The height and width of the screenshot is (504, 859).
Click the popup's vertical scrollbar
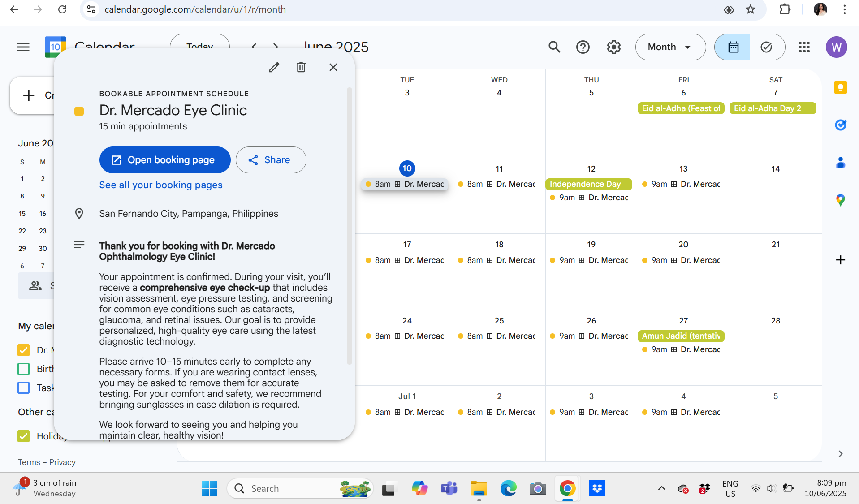[349, 226]
